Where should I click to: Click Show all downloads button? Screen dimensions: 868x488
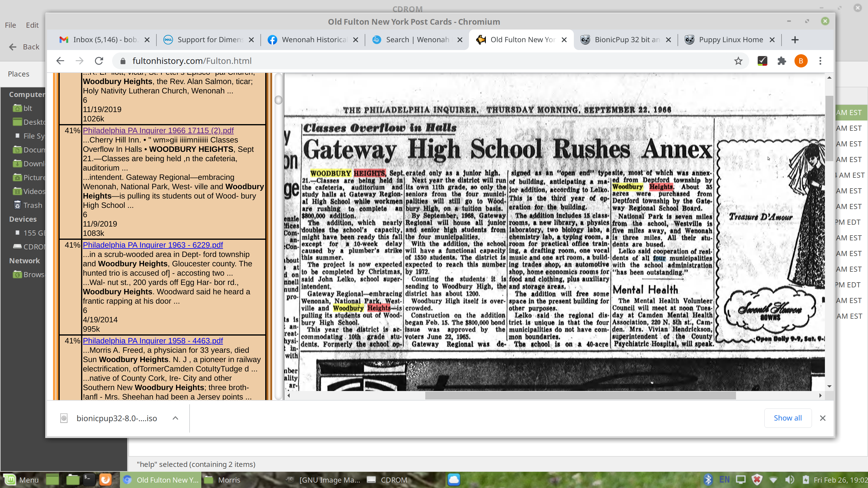788,418
